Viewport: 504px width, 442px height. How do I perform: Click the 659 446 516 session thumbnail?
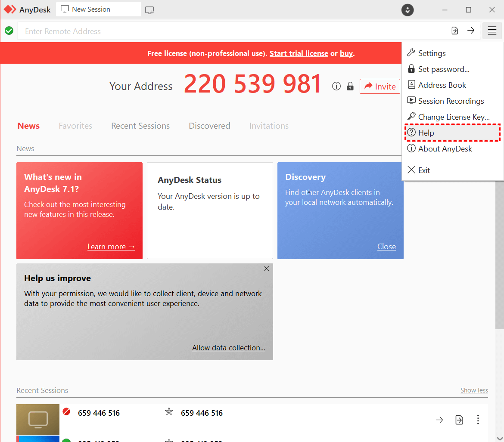coord(38,419)
